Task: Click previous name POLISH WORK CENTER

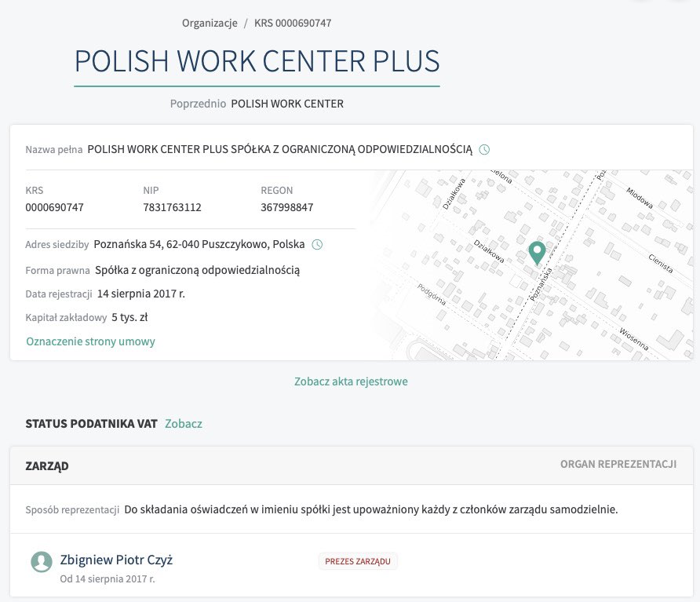Action: 287,104
